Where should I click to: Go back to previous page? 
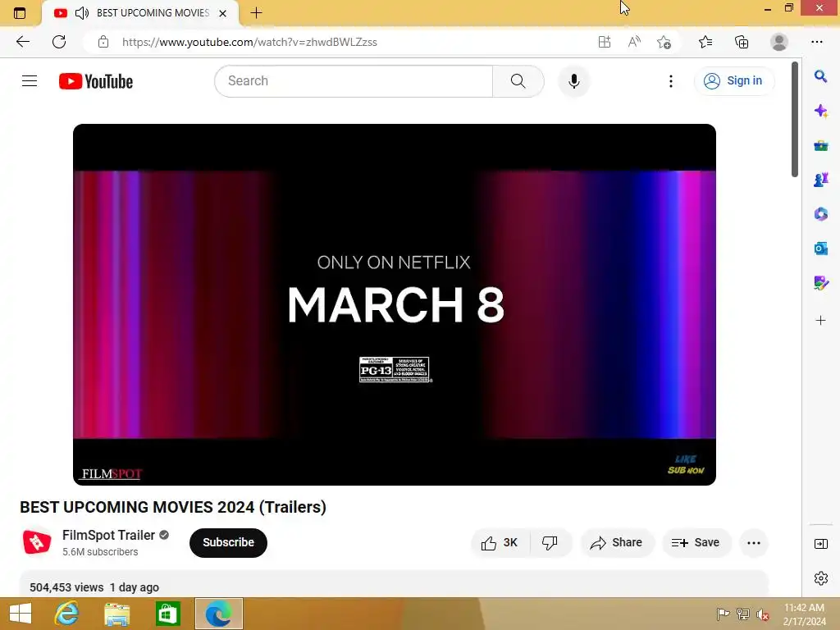pos(22,42)
